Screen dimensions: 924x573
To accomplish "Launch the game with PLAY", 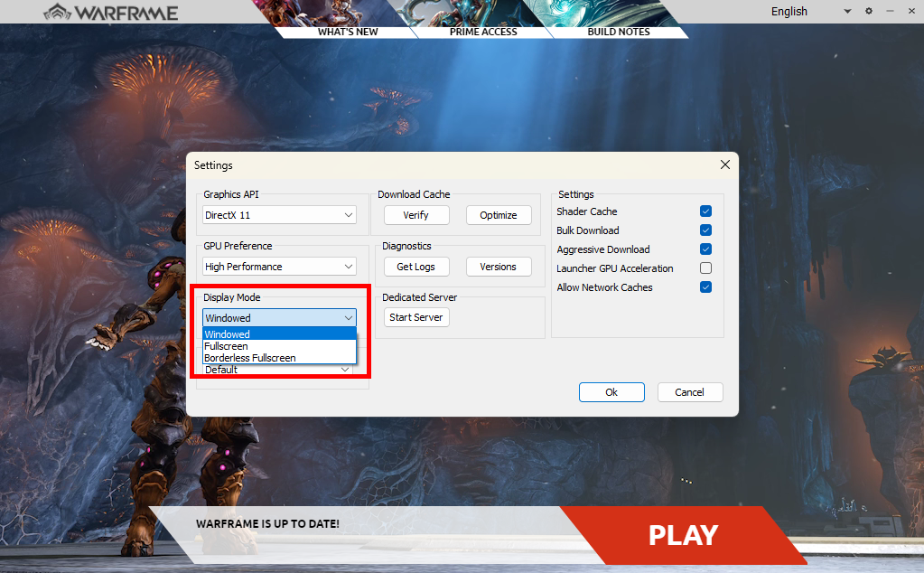I will tap(684, 535).
